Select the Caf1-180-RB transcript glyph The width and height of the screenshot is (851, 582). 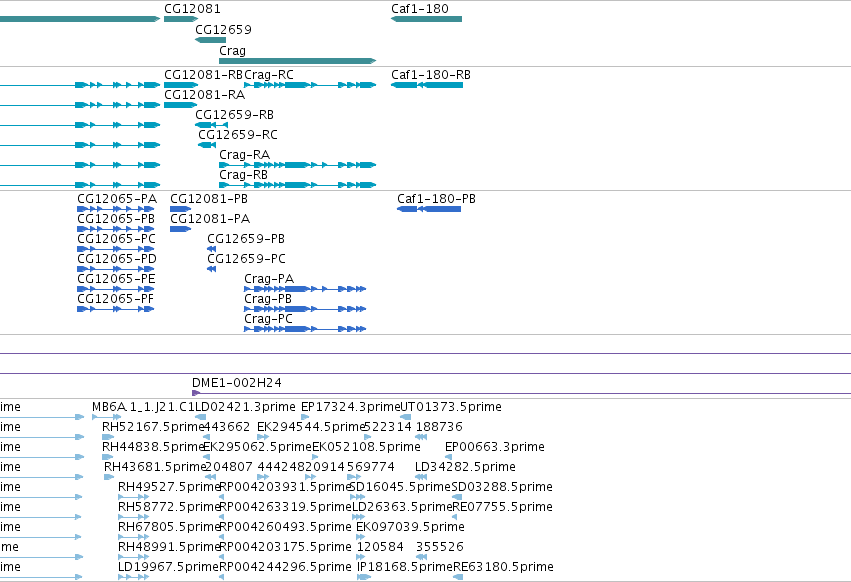tap(427, 85)
